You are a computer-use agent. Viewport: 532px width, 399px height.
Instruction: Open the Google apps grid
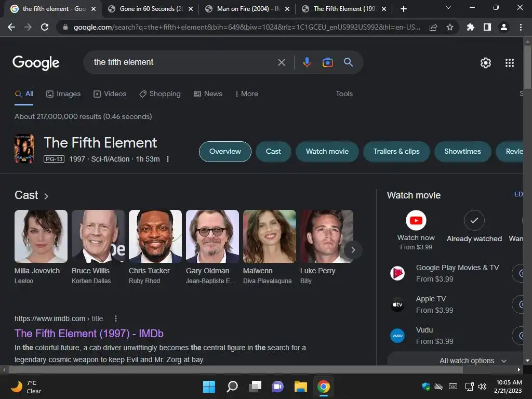click(x=509, y=63)
